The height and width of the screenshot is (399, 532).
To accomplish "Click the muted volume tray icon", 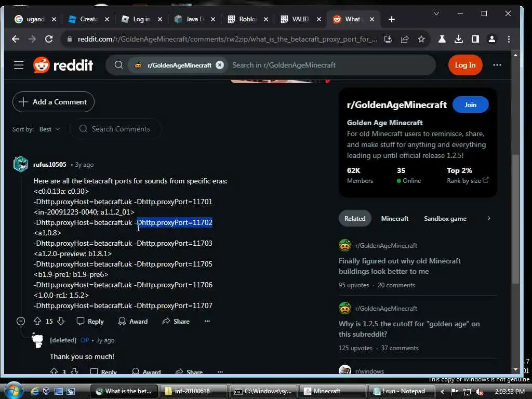I will coord(479,392).
